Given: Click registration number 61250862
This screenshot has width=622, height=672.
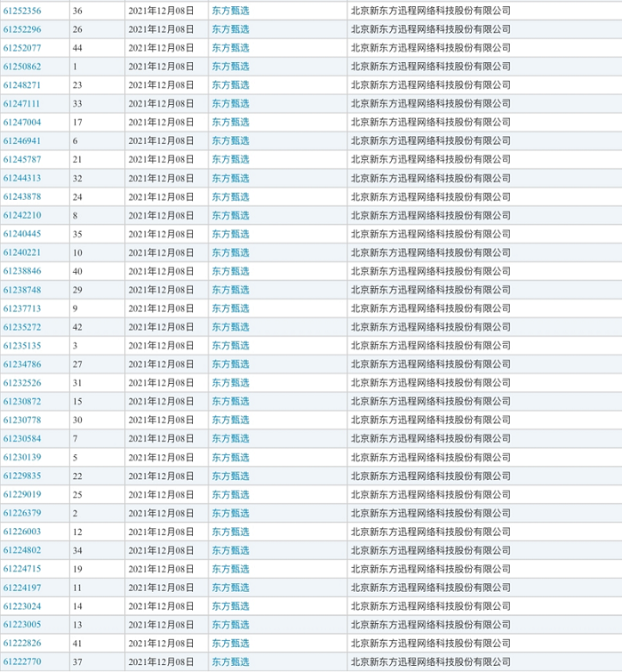Looking at the screenshot, I should (21, 67).
